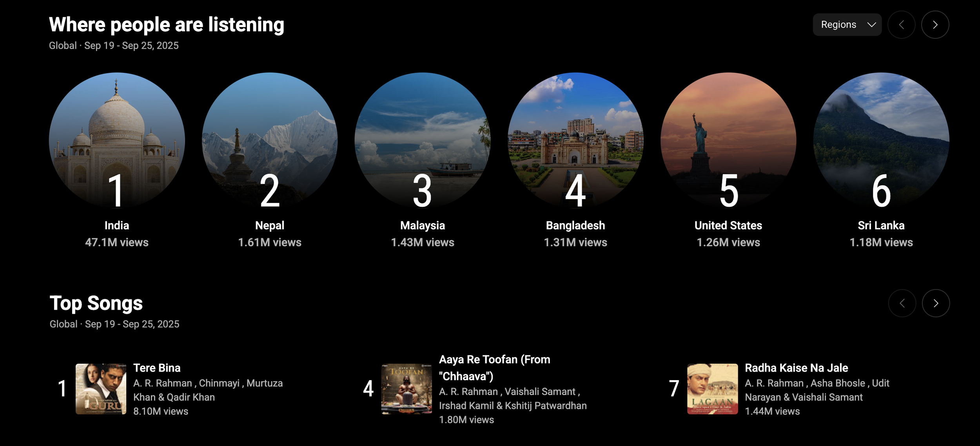Click the Regions dropdown chevron arrow
980x446 pixels.
(x=871, y=25)
